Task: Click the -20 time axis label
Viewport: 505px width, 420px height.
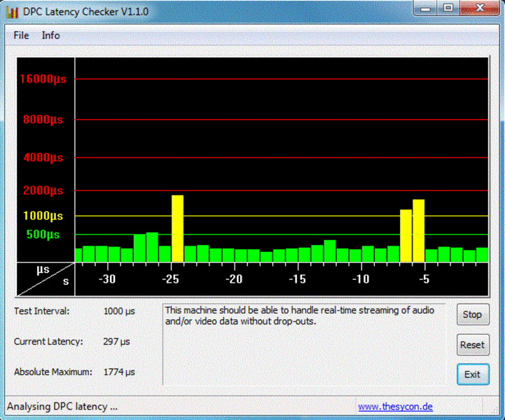Action: point(234,279)
